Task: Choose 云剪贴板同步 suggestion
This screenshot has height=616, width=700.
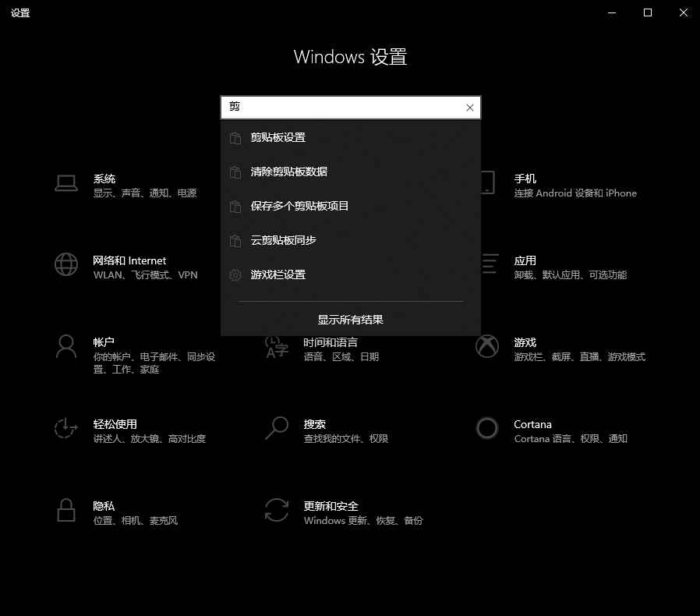Action: (x=351, y=241)
